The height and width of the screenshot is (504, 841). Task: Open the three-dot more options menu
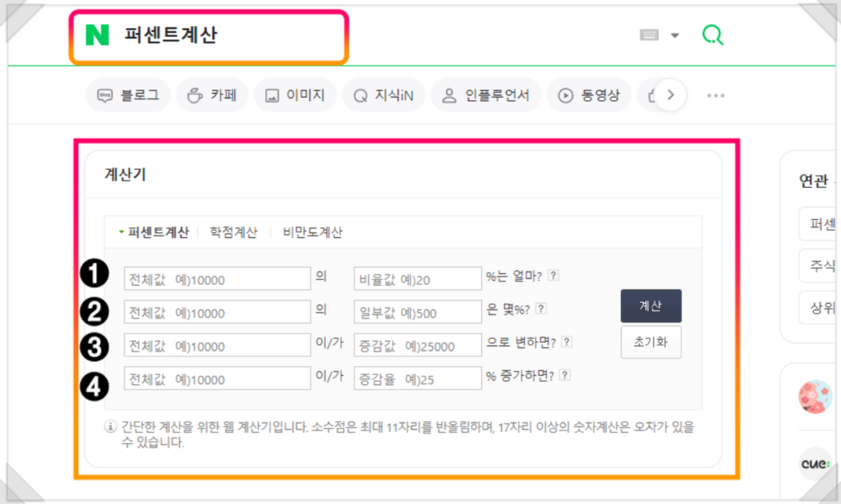pyautogui.click(x=715, y=95)
